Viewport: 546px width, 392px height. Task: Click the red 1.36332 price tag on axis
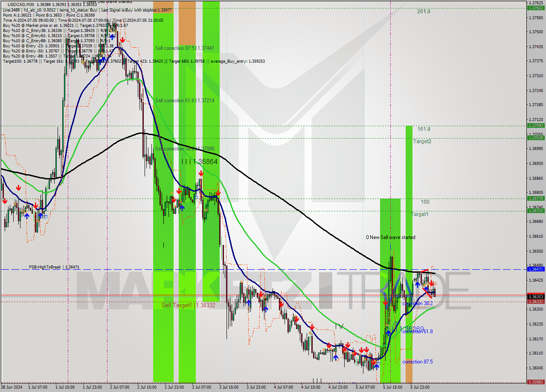pos(535,301)
